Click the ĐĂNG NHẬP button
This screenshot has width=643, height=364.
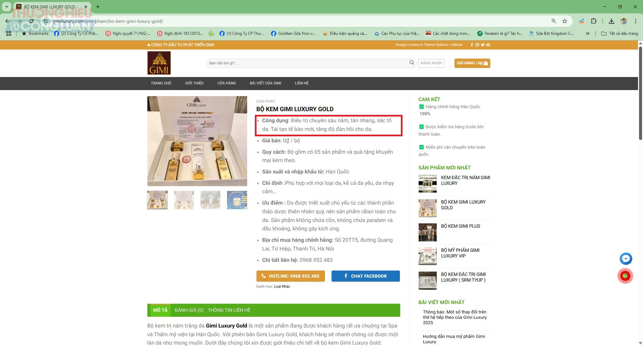tap(431, 63)
